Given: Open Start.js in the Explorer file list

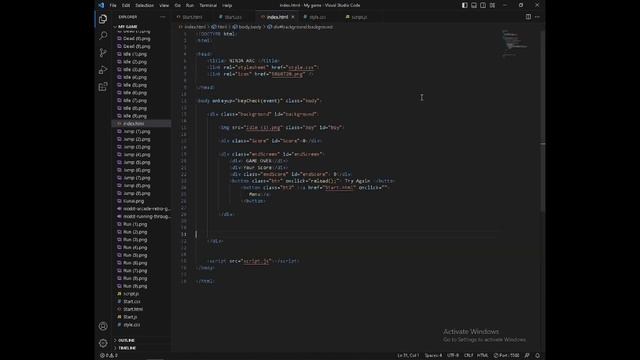Looking at the screenshot, I should (141, 317).
